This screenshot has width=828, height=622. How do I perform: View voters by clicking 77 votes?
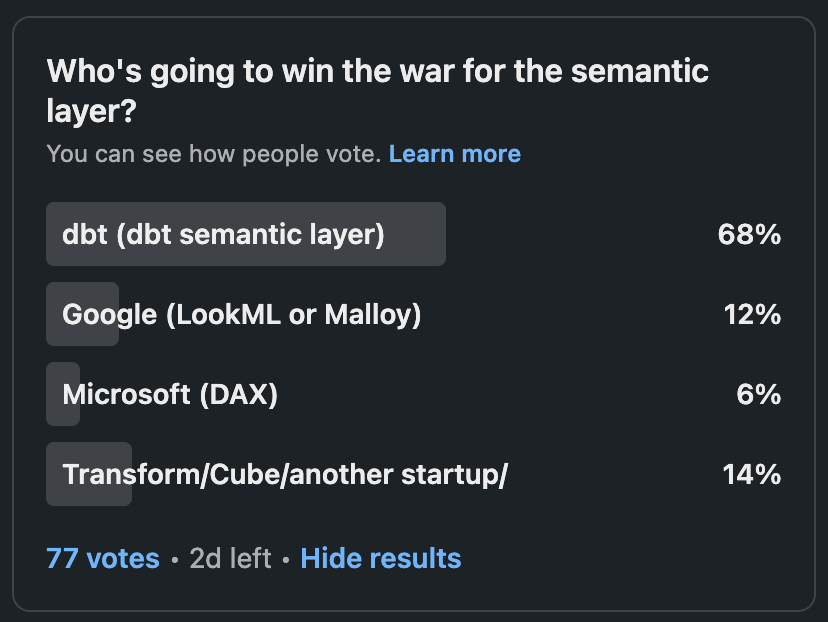click(104, 558)
